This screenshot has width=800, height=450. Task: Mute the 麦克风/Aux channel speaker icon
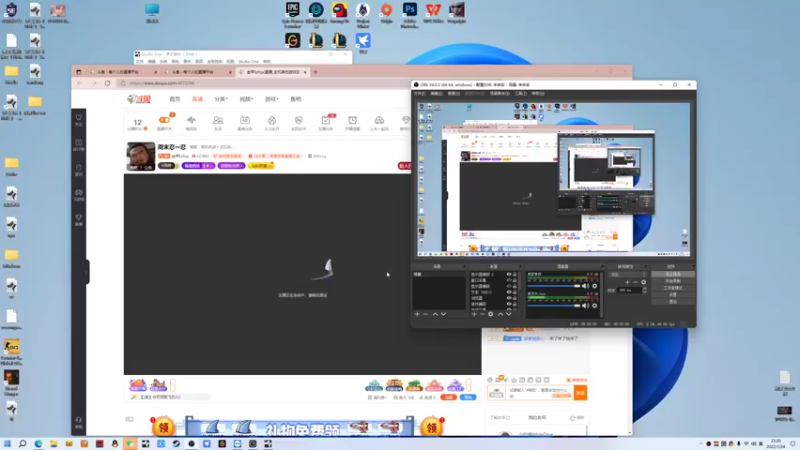586,306
